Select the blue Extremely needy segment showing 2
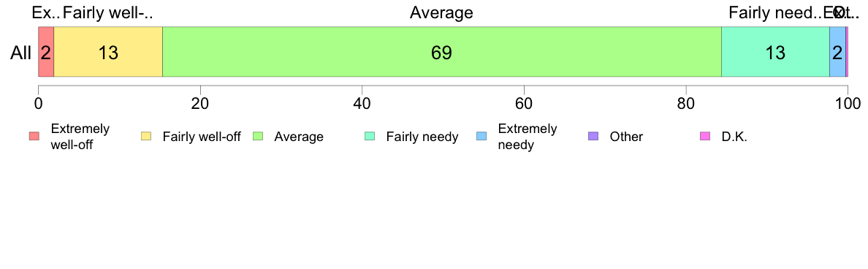868x269 pixels. point(837,51)
